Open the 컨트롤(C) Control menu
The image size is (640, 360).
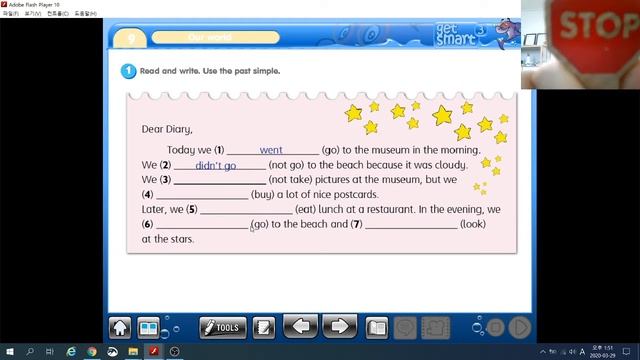click(x=58, y=13)
